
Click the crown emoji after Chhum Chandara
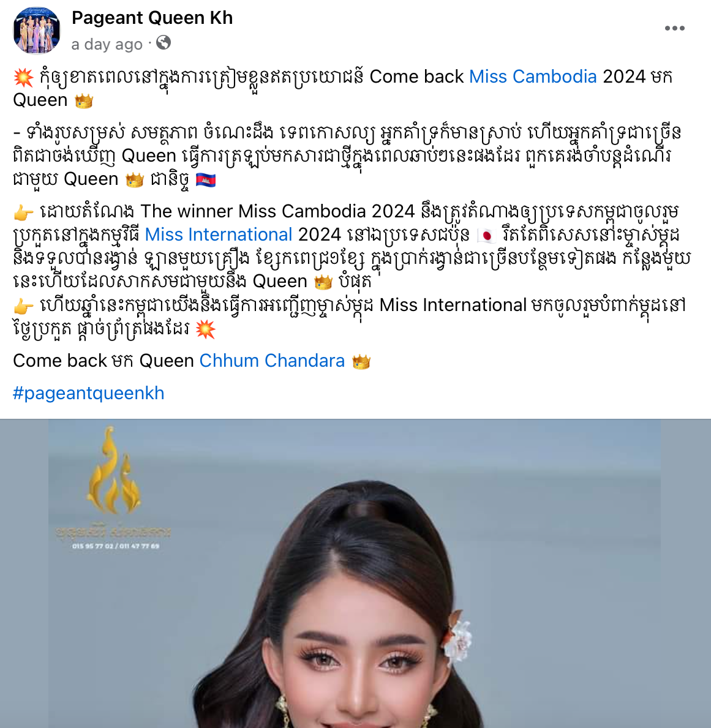(x=361, y=361)
